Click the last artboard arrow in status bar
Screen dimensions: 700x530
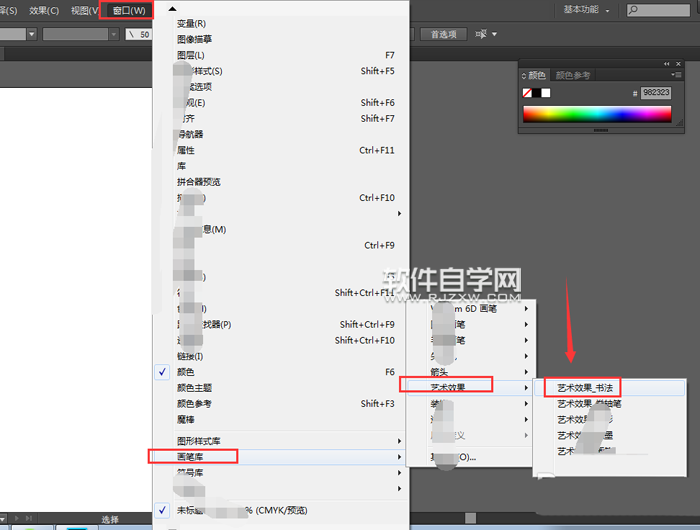pyautogui.click(x=29, y=518)
